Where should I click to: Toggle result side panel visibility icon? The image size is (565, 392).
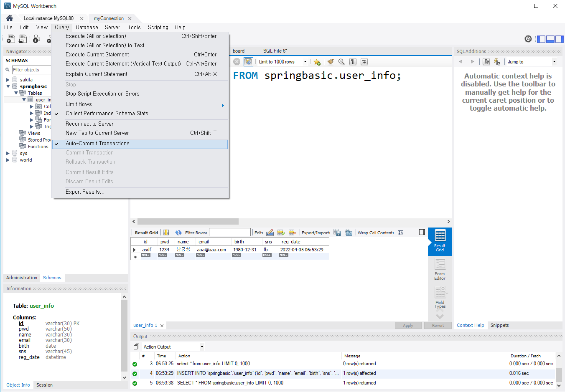click(422, 232)
